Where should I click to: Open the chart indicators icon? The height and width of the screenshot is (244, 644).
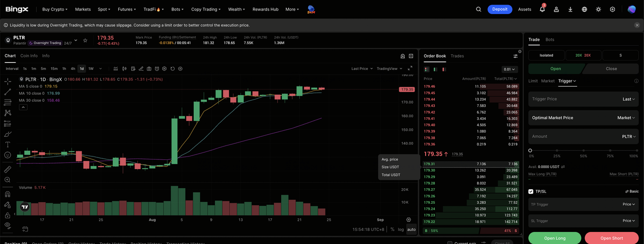(x=116, y=68)
